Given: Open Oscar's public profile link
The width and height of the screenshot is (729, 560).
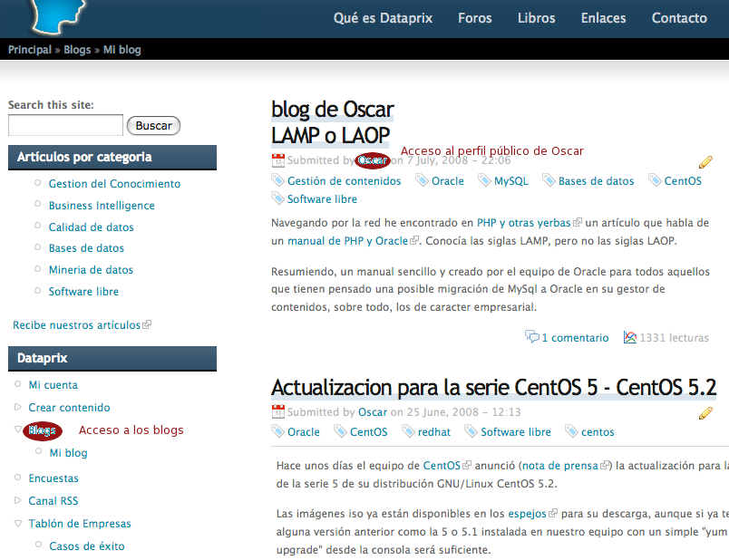Looking at the screenshot, I should tap(372, 160).
